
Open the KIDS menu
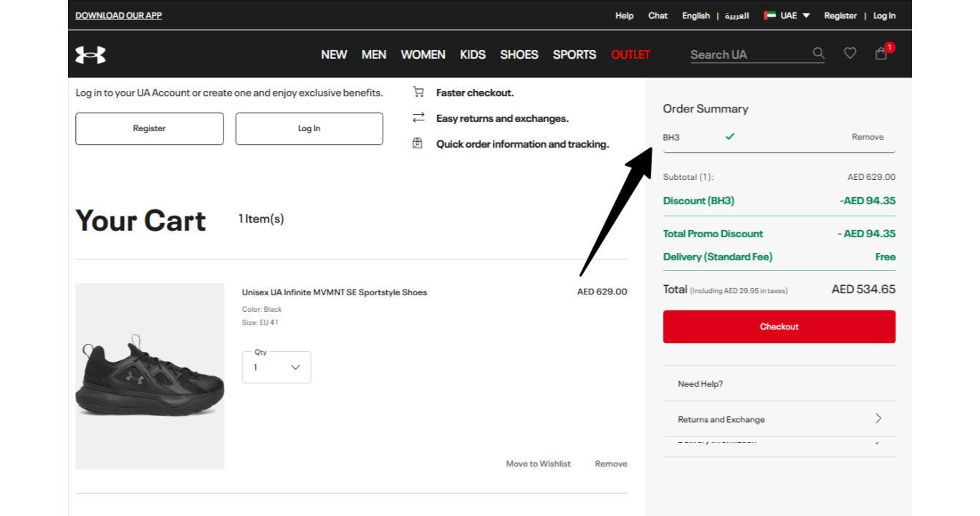click(473, 54)
